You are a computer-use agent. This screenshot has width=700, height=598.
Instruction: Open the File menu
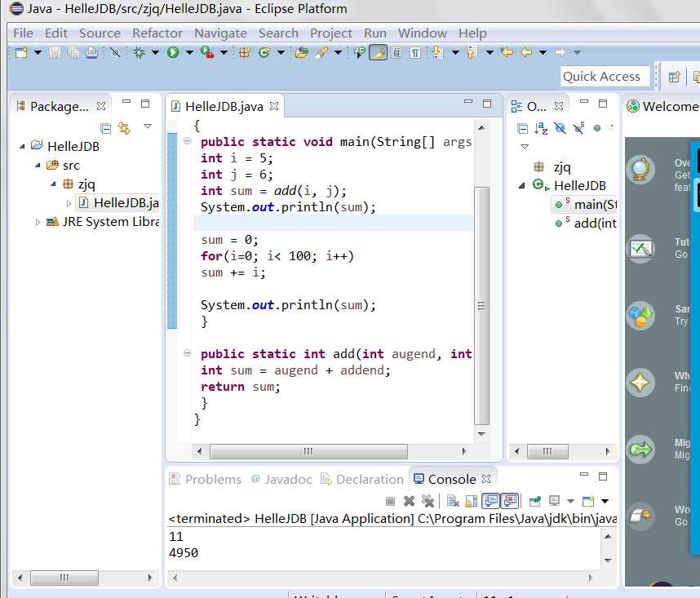tap(23, 33)
